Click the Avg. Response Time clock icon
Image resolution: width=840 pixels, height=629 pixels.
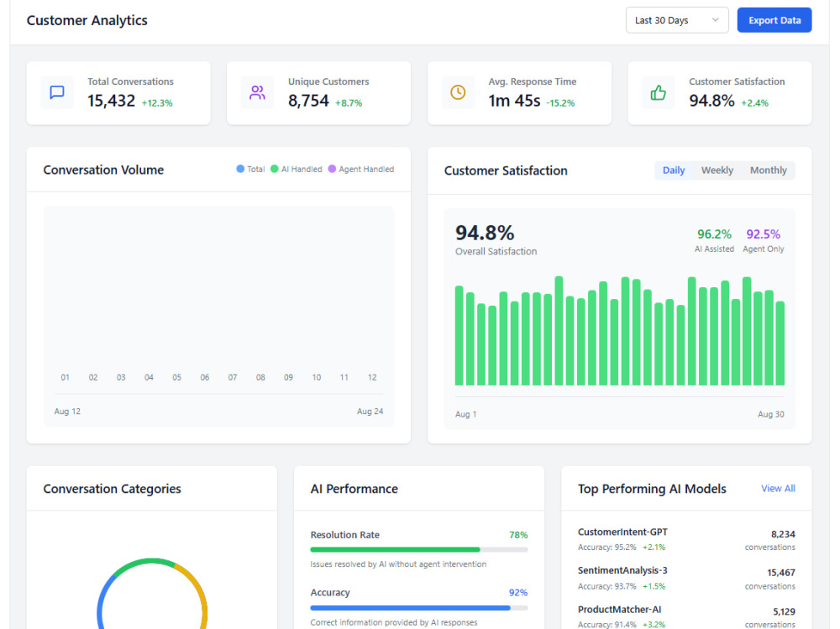[458, 92]
